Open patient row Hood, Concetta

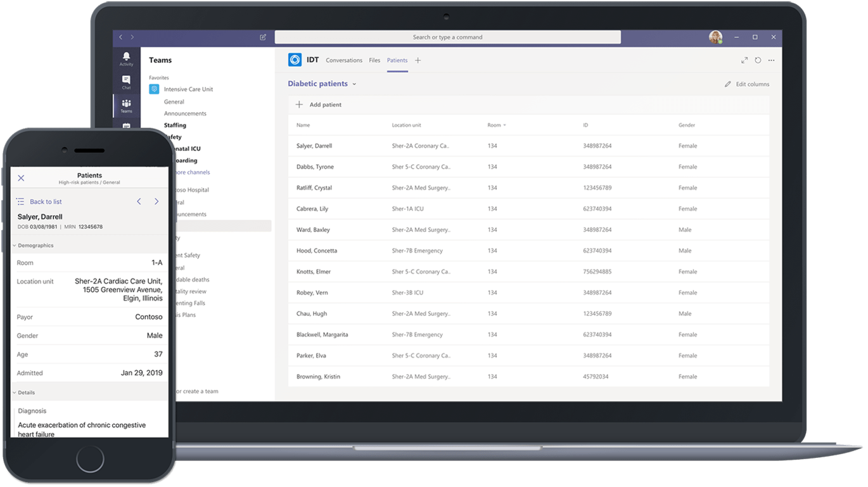528,250
